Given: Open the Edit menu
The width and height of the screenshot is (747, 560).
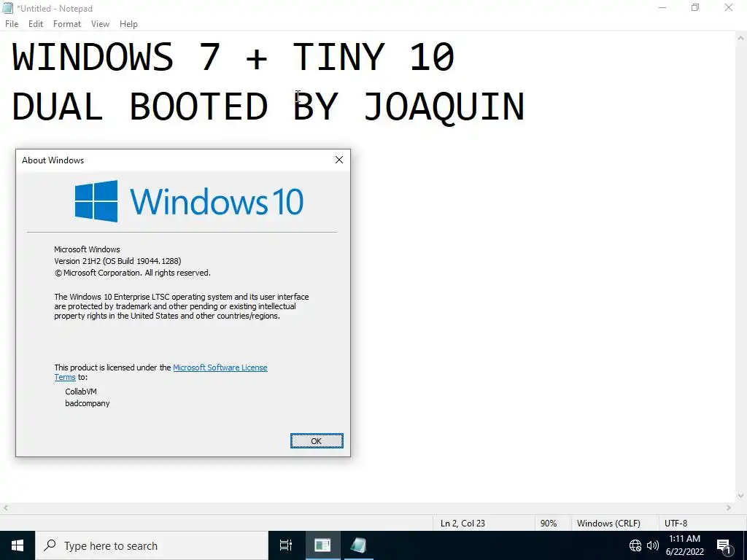Looking at the screenshot, I should point(36,24).
